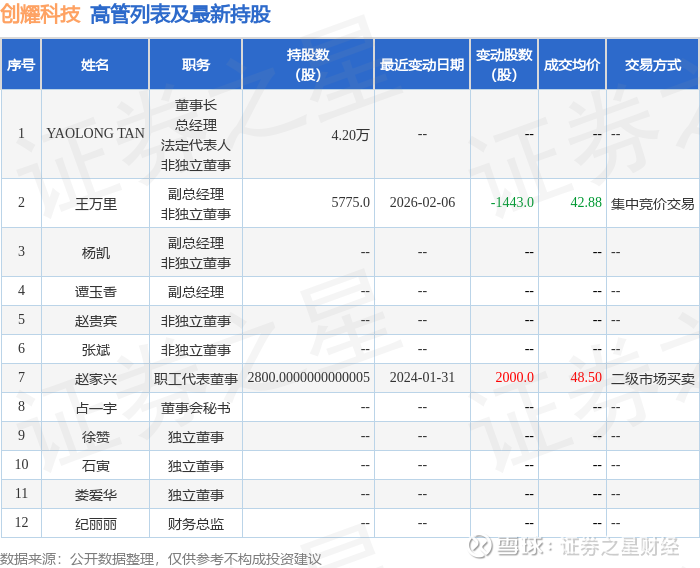Select the name 徐赞
Image resolution: width=700 pixels, height=568 pixels.
(x=96, y=437)
